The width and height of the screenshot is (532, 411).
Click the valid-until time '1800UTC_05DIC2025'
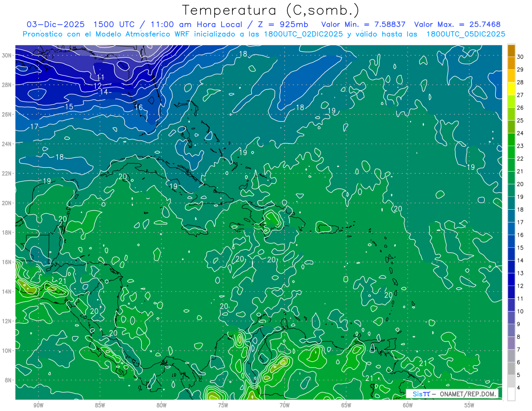coord(465,34)
